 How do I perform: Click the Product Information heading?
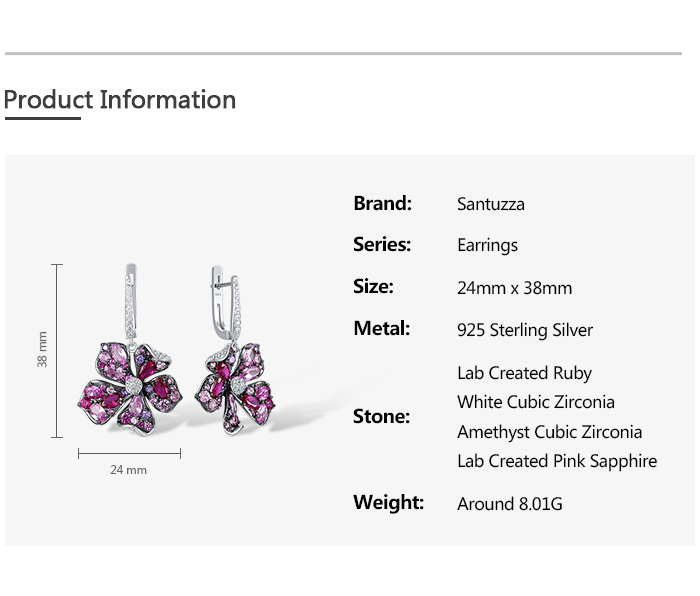point(120,100)
